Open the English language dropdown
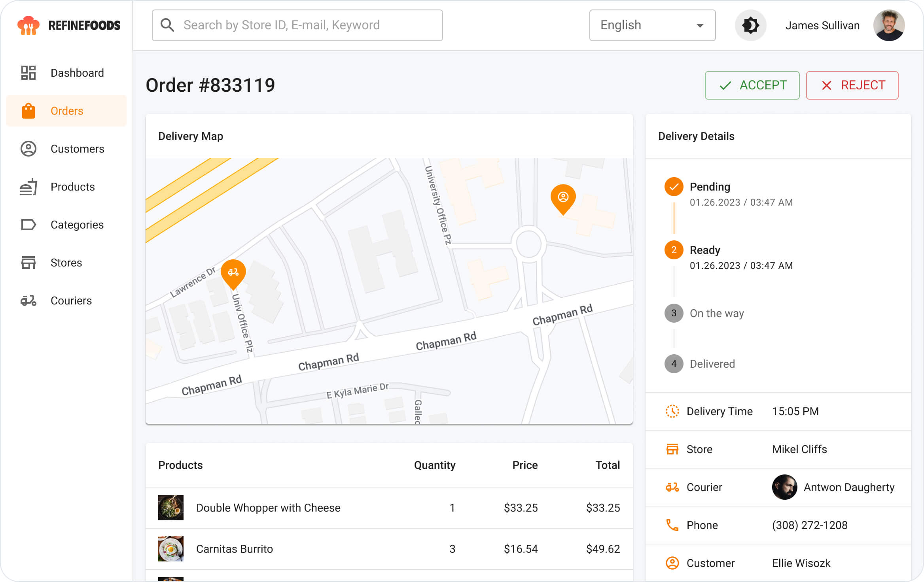Viewport: 924px width, 582px height. (x=652, y=25)
